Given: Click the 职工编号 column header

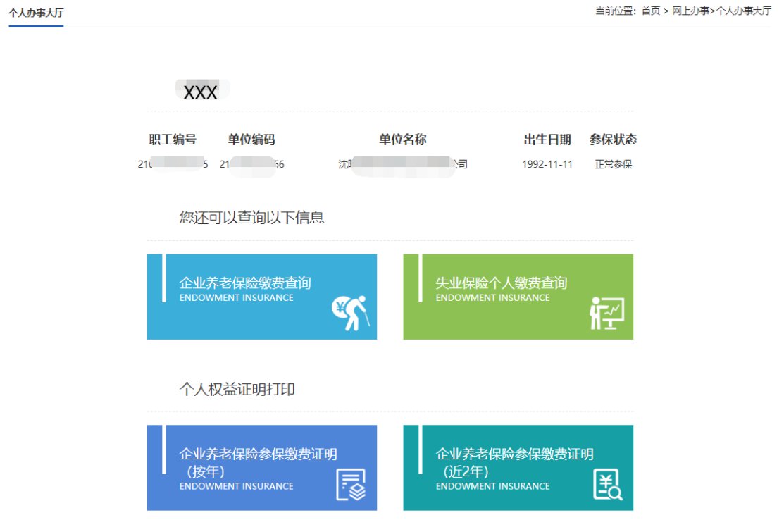Looking at the screenshot, I should 173,140.
